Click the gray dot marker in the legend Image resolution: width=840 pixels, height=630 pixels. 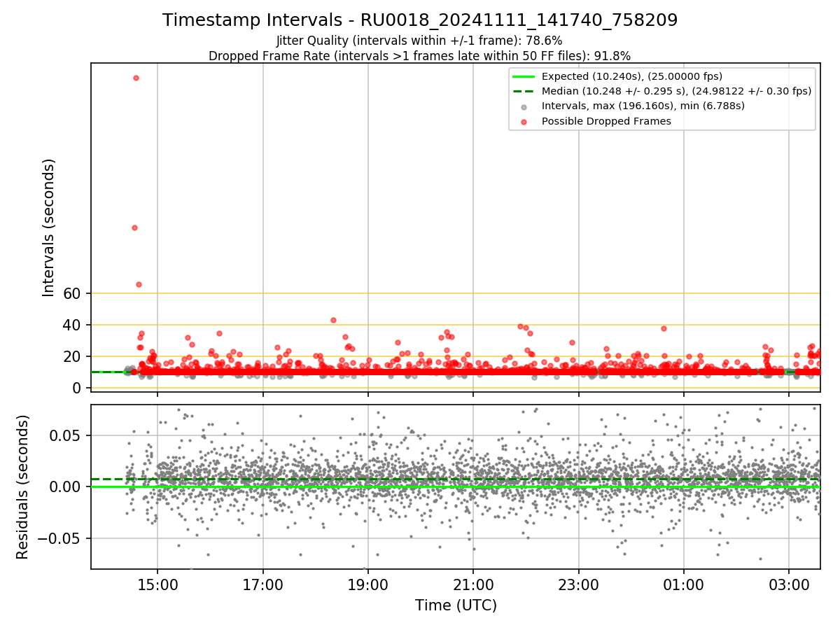tap(524, 107)
